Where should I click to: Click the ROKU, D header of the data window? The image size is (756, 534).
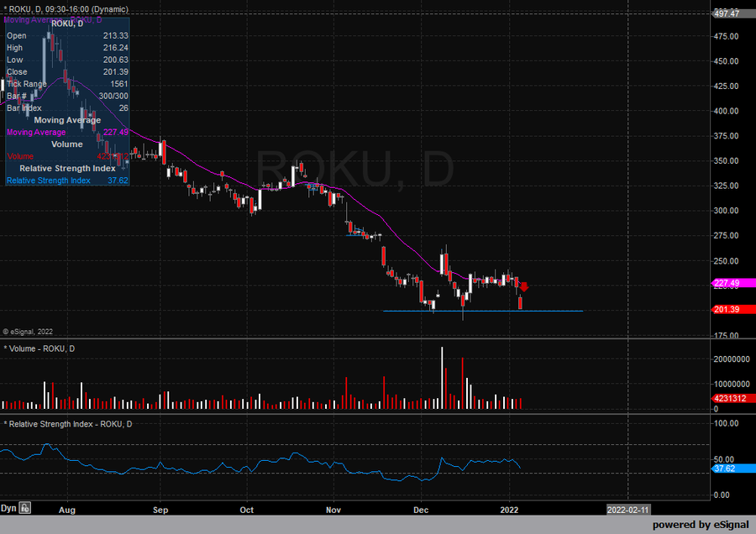point(67,24)
